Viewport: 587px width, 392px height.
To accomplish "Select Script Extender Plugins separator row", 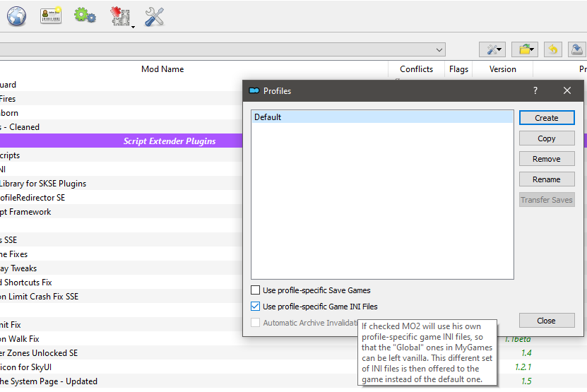I will point(121,141).
